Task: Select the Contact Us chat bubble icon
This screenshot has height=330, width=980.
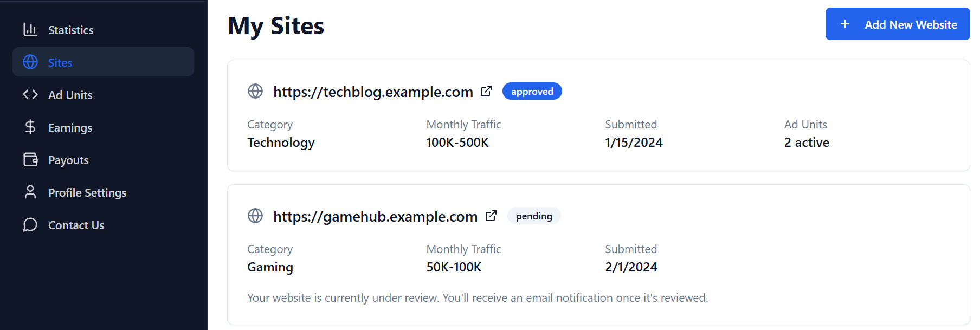Action: pos(30,224)
